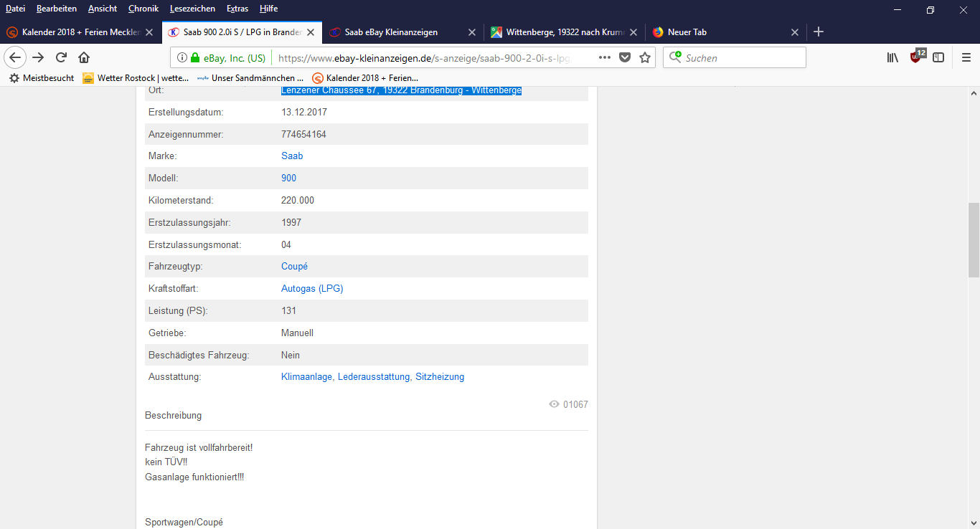Follow the model 900 link
Screen dimensions: 980x529
(288, 178)
